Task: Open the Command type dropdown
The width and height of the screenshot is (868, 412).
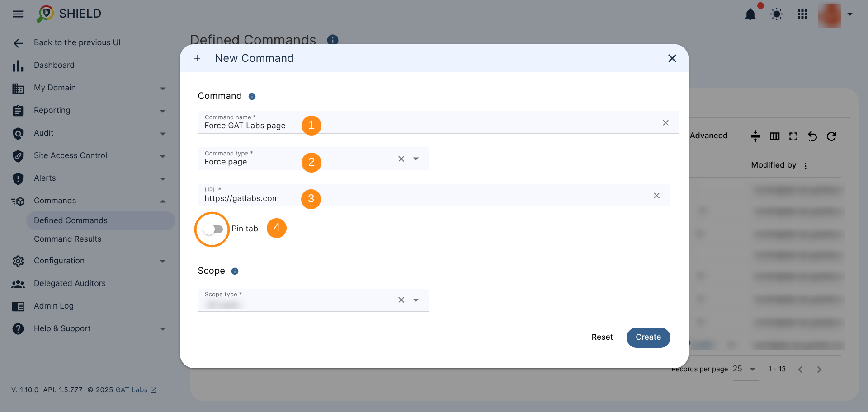Action: (416, 159)
